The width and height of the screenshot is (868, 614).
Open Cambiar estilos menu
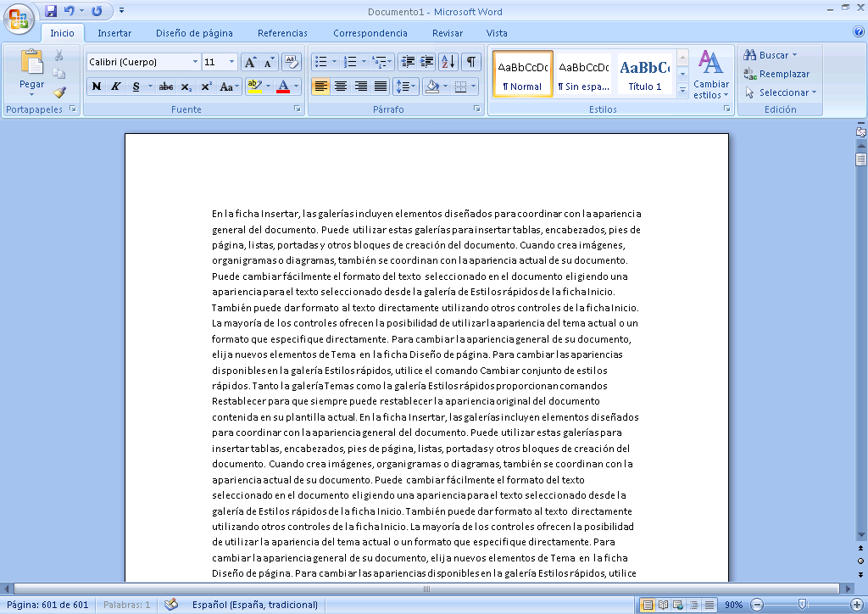(710, 74)
